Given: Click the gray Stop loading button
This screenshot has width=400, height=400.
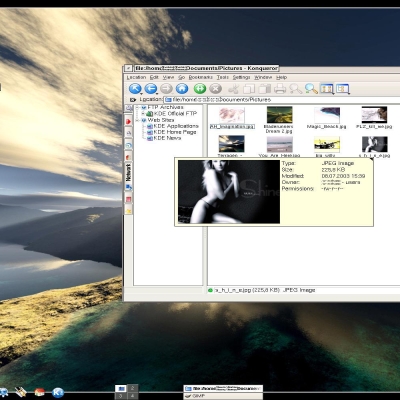Looking at the screenshot, I should [x=216, y=89].
